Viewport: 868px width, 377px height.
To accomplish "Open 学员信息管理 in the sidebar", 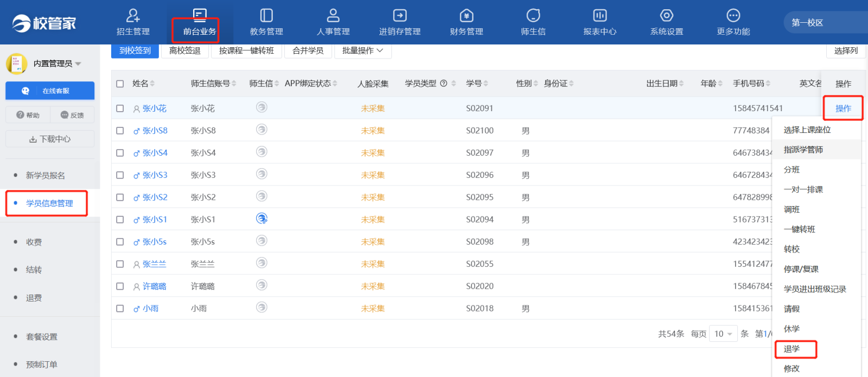I will click(49, 203).
